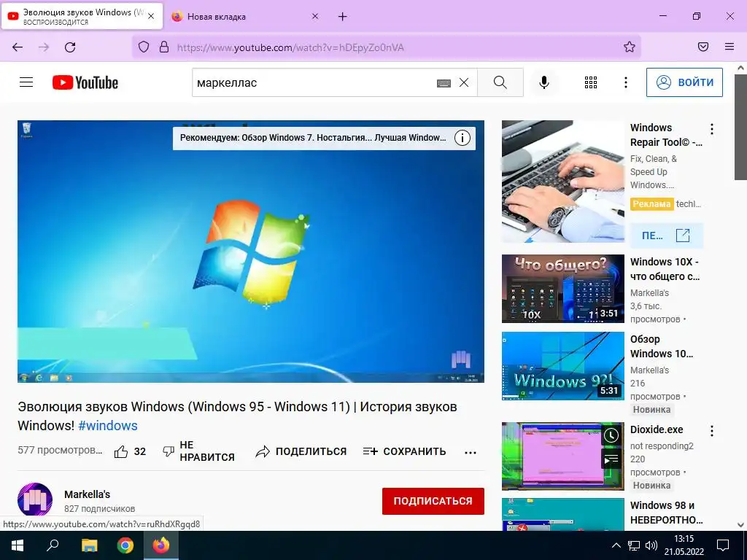This screenshot has width=747, height=560.
Task: Open the YouTube apps grid
Action: (591, 82)
